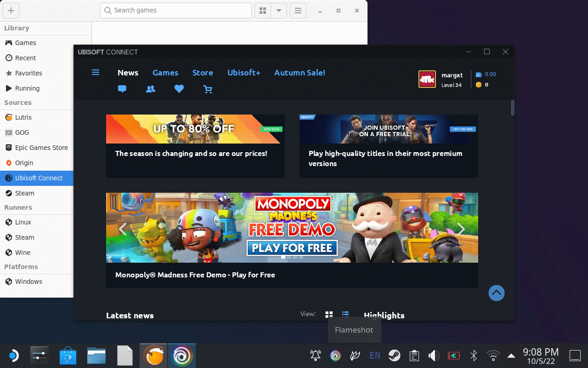588x368 pixels.
Task: Open the chat messages icon
Action: (122, 89)
